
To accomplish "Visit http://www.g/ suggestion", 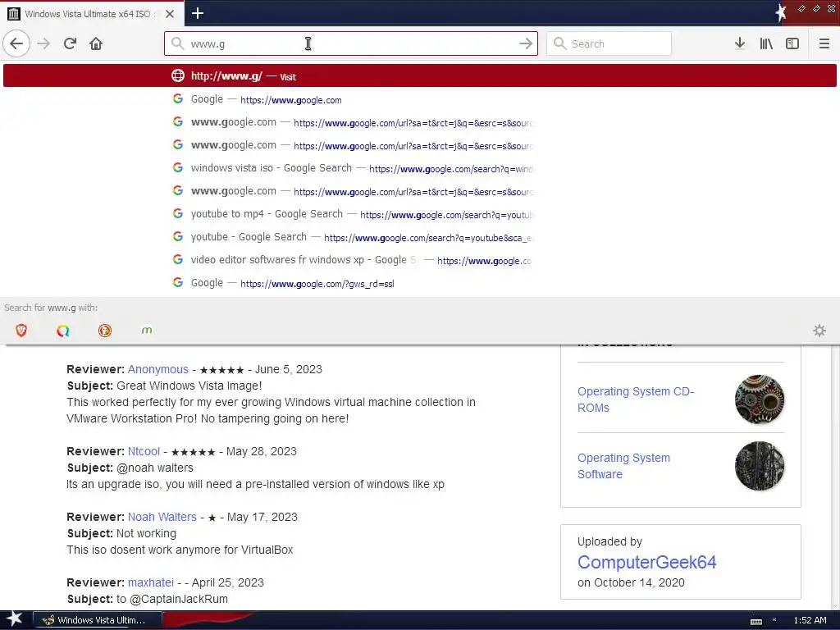I will click(420, 76).
